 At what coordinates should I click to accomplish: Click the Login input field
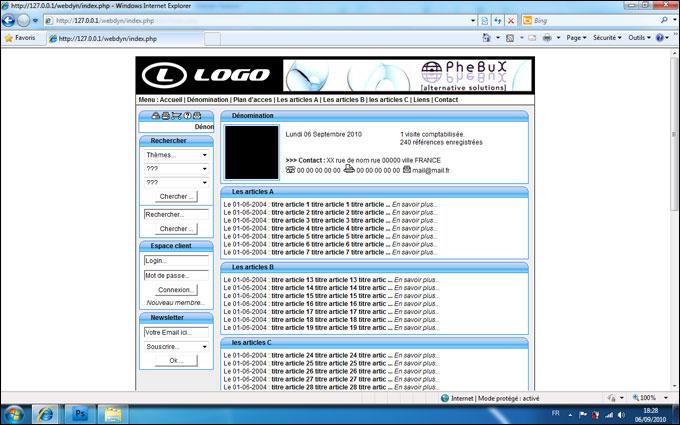[x=175, y=260]
